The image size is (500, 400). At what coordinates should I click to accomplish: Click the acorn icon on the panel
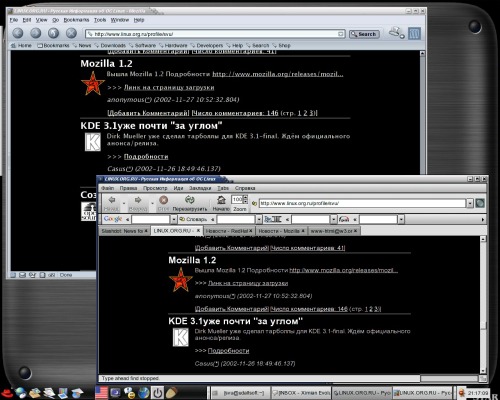point(171,393)
